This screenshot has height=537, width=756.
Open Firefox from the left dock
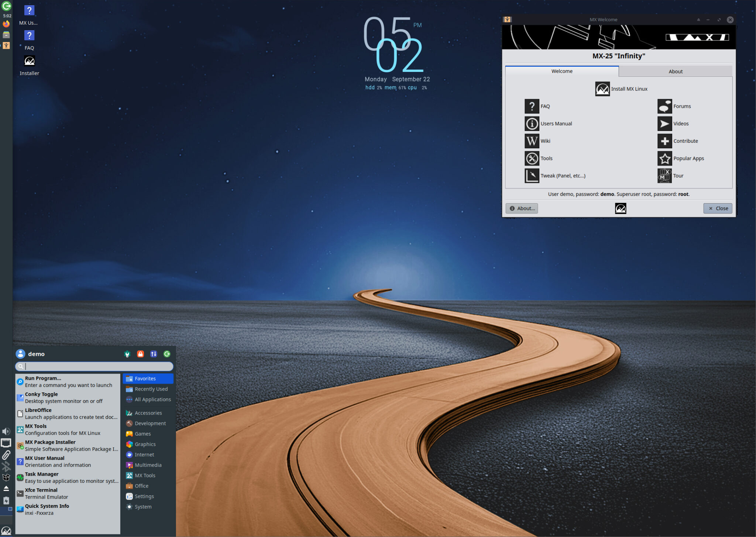pyautogui.click(x=6, y=24)
